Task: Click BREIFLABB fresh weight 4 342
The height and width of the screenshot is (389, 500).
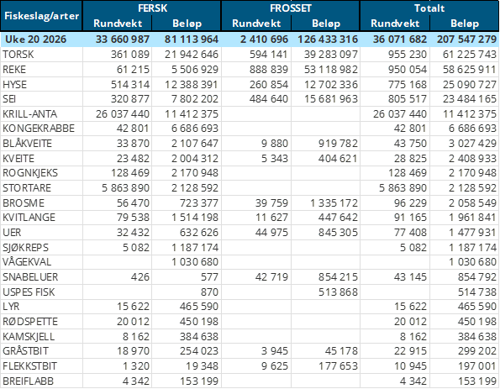Action: coord(136,381)
